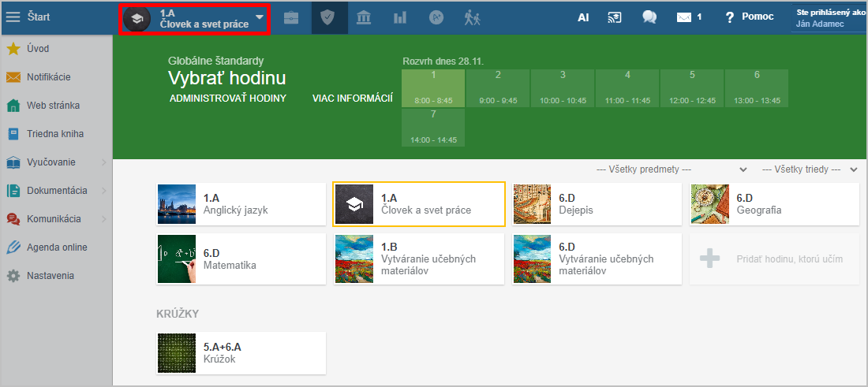Click VIAC INFORMÁCIÍ link
Image resolution: width=868 pixels, height=387 pixels.
pos(353,99)
